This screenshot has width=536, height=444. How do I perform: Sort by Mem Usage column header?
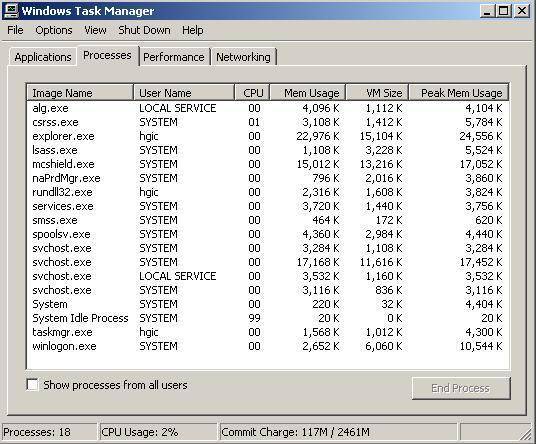(308, 93)
